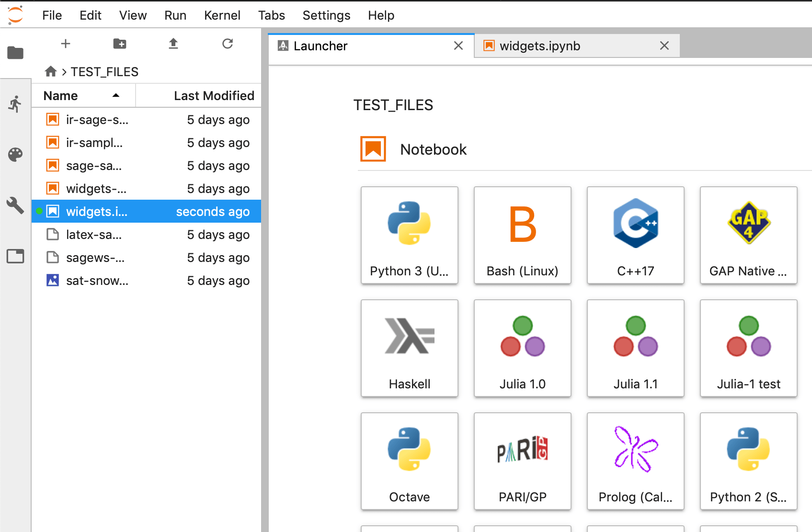
Task: Click the CoCalc logo in the top corner
Action: pos(14,14)
